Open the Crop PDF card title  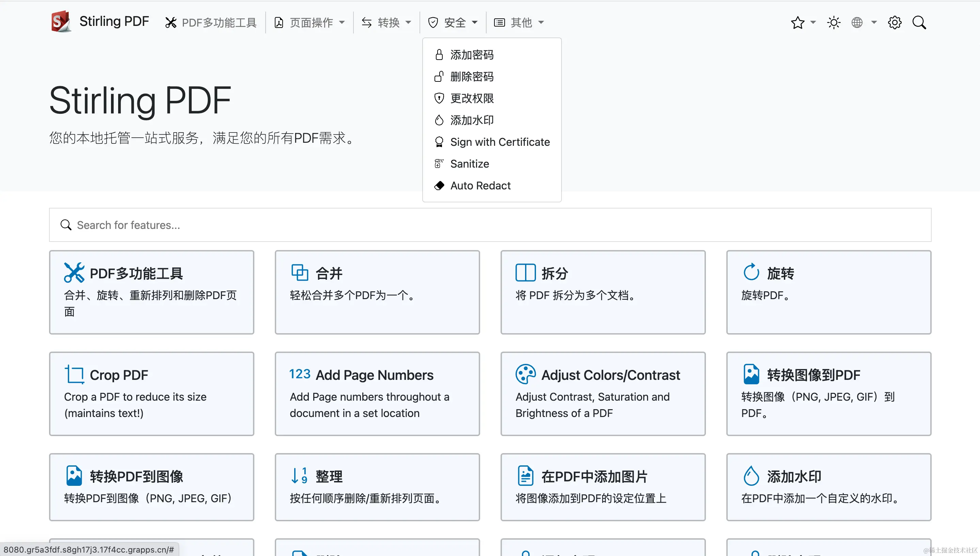(119, 375)
